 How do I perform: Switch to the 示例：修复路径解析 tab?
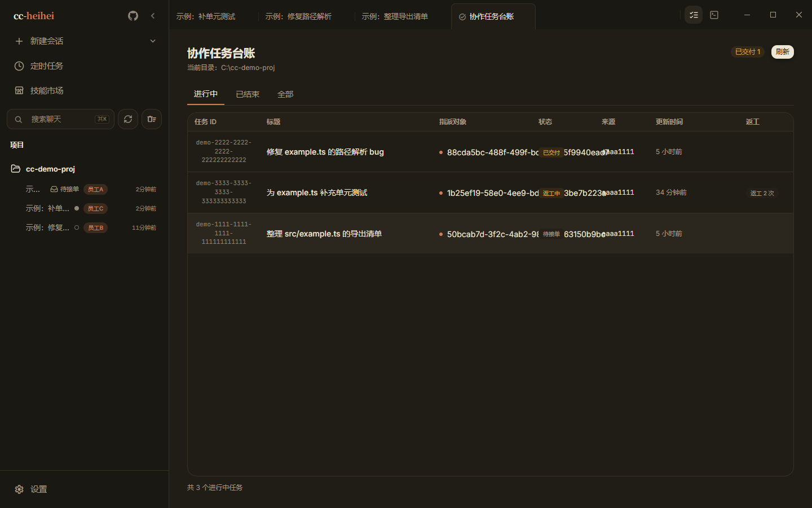tap(299, 17)
